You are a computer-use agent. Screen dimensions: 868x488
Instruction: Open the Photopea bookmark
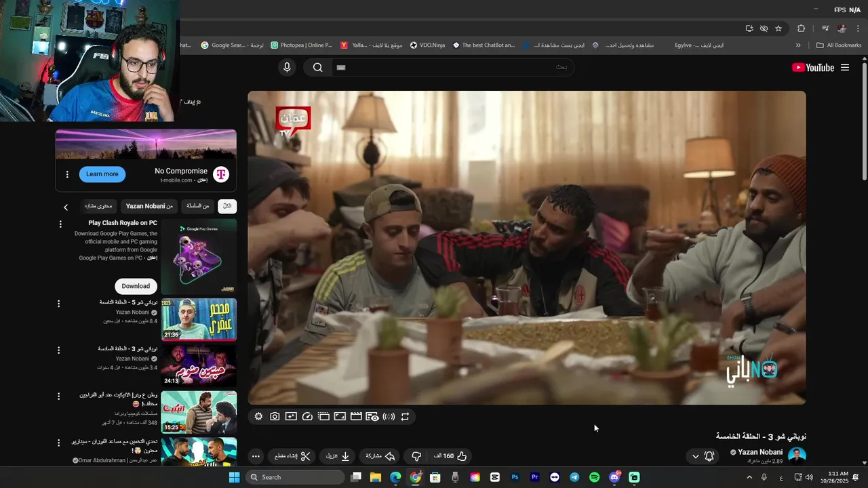click(x=302, y=45)
